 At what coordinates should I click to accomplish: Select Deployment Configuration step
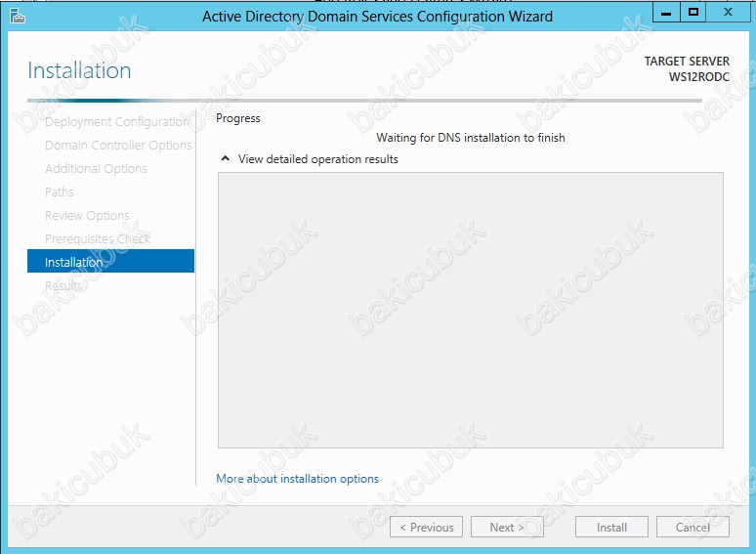coord(116,121)
